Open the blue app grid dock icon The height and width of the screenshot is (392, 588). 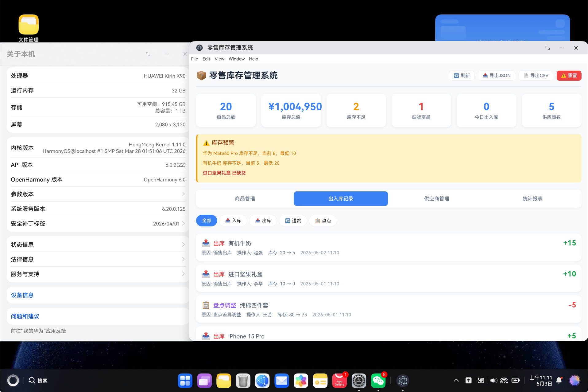(185, 381)
